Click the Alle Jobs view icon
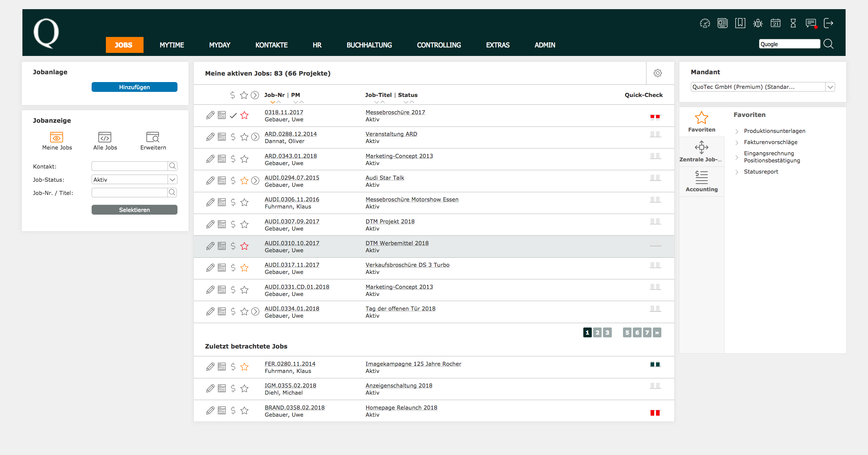 105,137
